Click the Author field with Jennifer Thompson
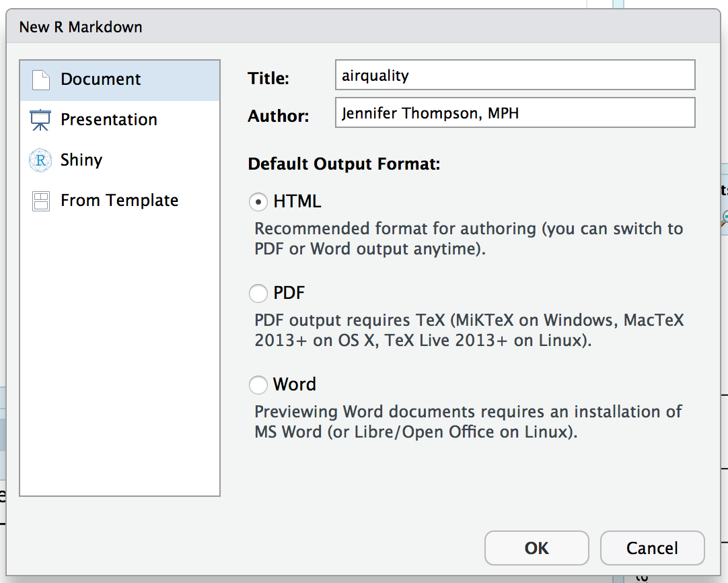Screen dimensions: 728x583 tap(515, 112)
